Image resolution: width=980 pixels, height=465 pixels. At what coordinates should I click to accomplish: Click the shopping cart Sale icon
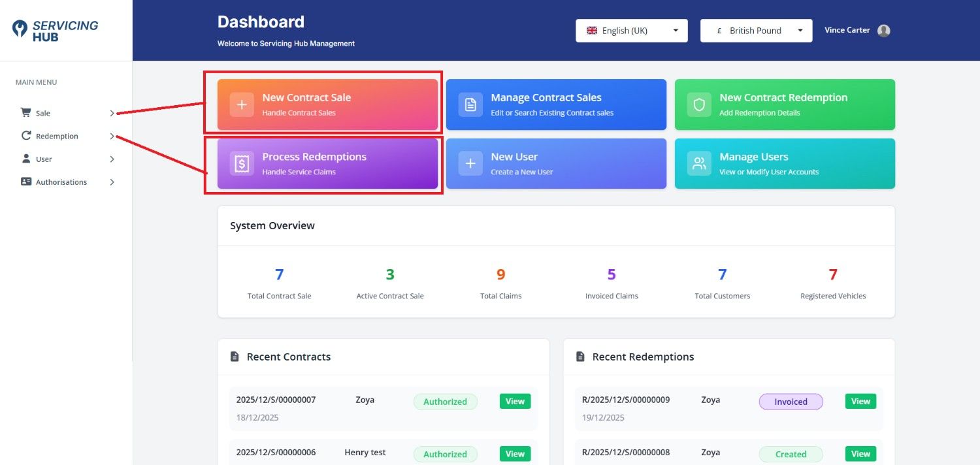(x=26, y=112)
